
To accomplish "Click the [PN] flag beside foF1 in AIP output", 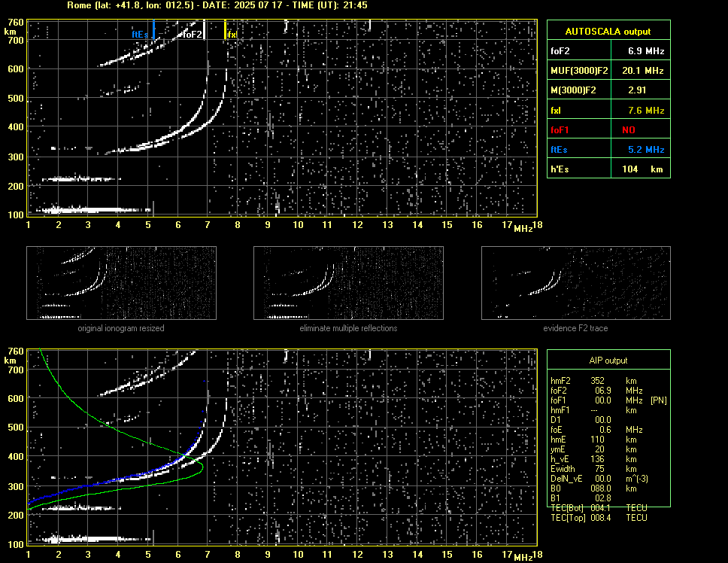I will click(659, 400).
